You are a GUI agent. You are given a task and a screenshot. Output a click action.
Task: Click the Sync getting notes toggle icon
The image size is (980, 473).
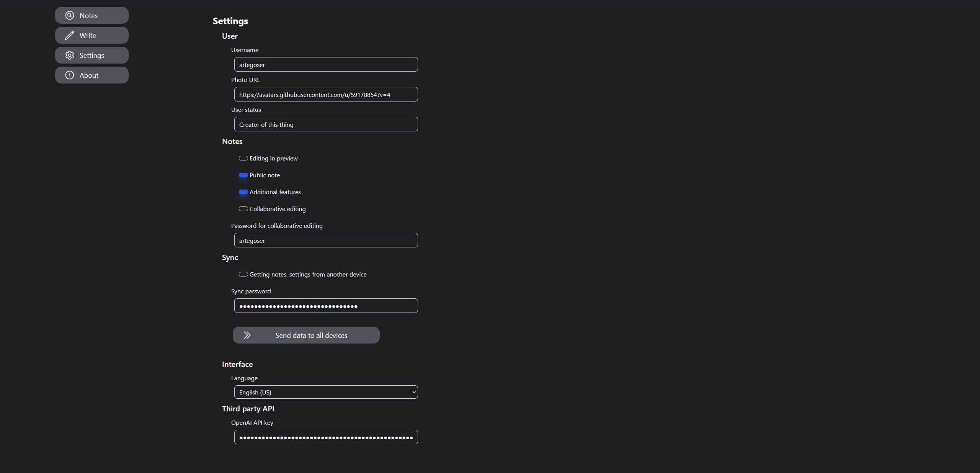[x=243, y=273]
